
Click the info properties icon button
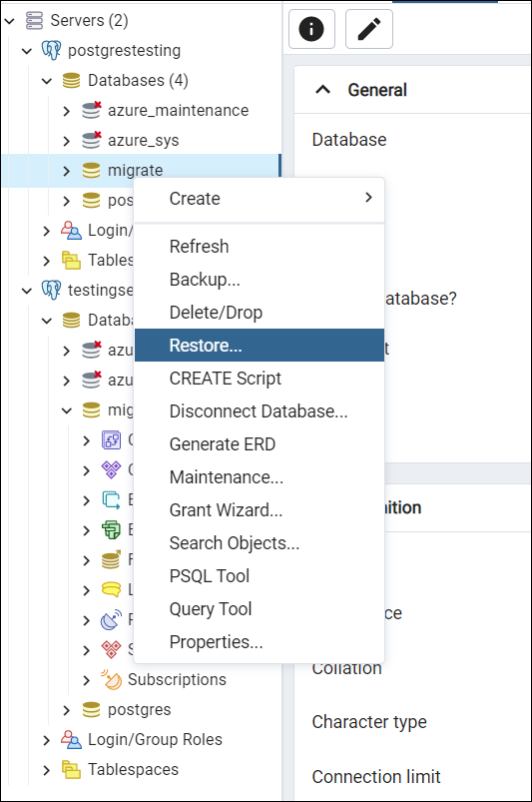(311, 29)
